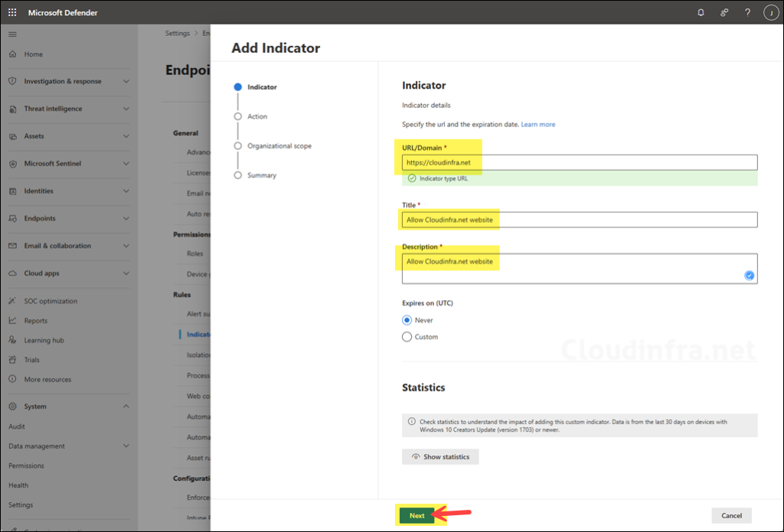Image resolution: width=784 pixels, height=532 pixels.
Task: Open Audit from the sidebar
Action: [20, 426]
